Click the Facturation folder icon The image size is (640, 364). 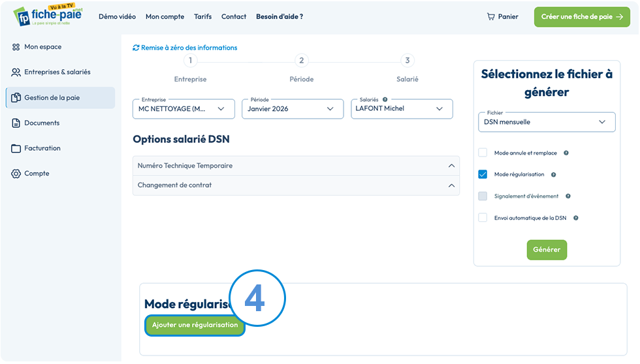coord(16,148)
